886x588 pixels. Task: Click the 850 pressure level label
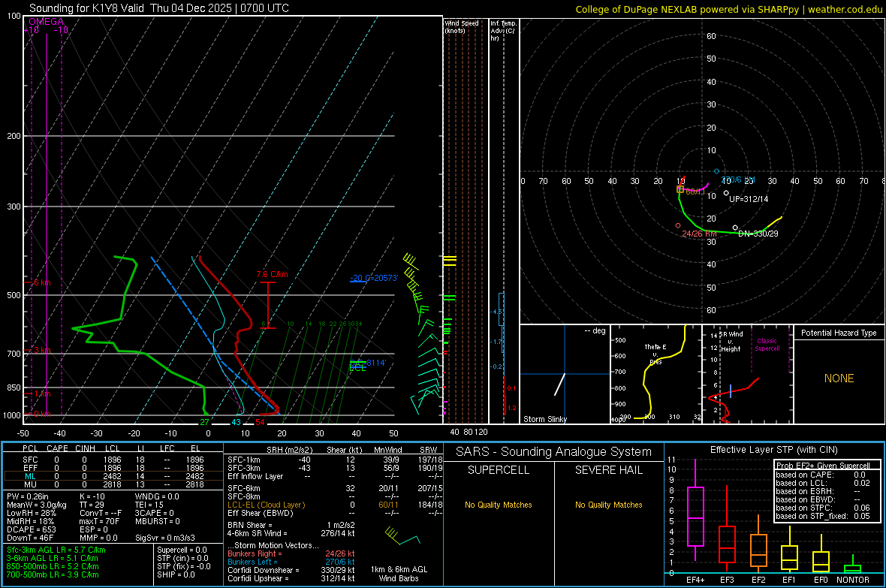point(14,387)
